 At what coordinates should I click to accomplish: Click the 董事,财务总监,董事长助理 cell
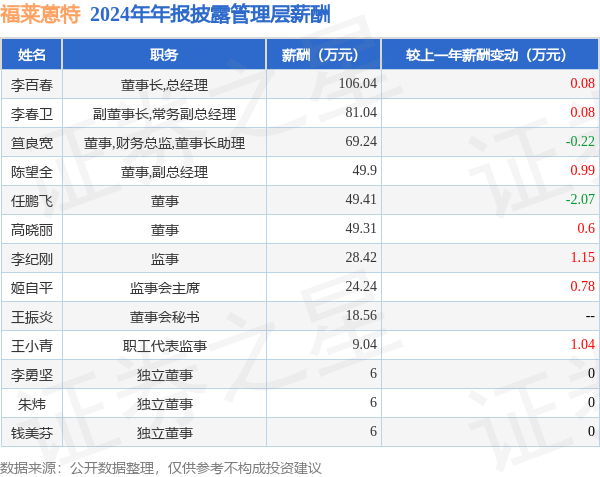(164, 143)
